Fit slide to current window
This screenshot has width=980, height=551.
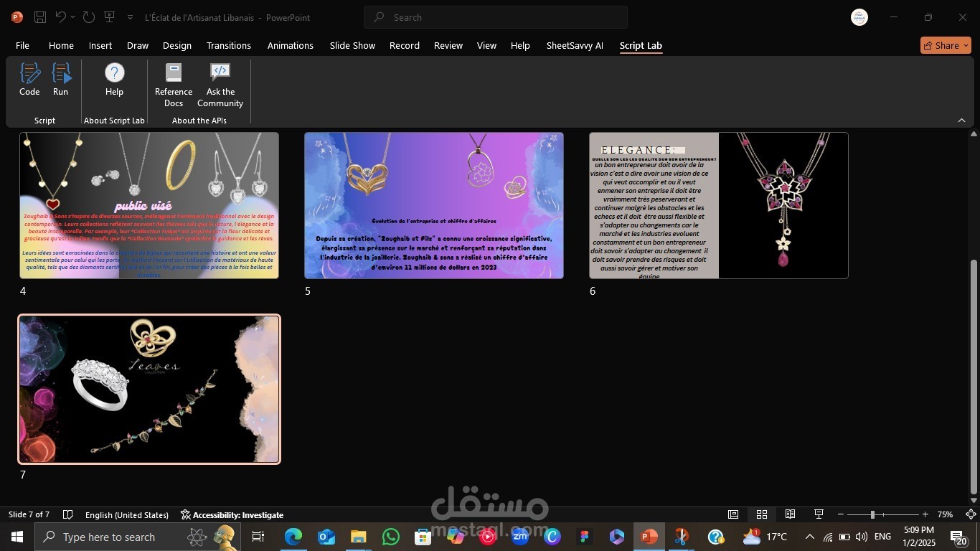971,514
